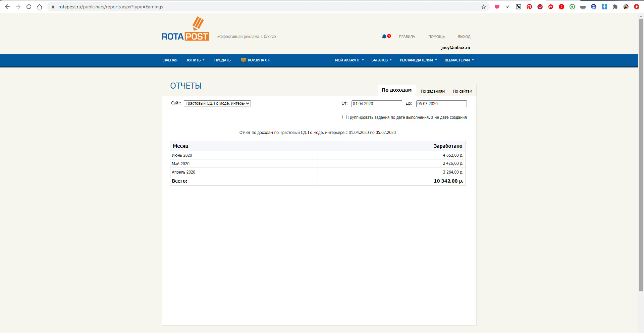The image size is (644, 333).
Task: Click the 3 264,00 р. amount
Action: point(453,172)
